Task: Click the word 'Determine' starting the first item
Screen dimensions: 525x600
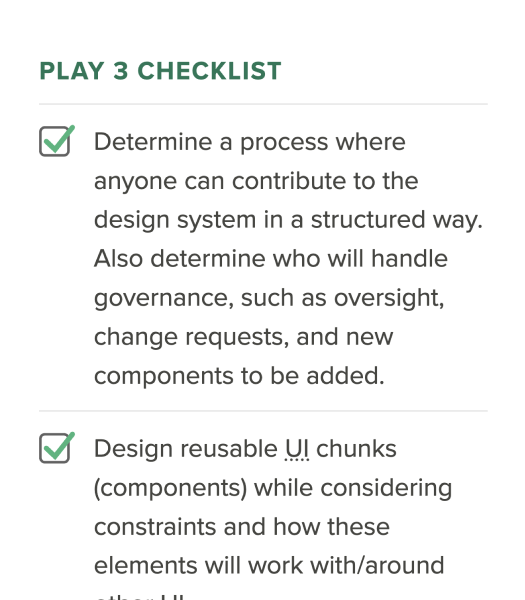Action: [x=153, y=142]
